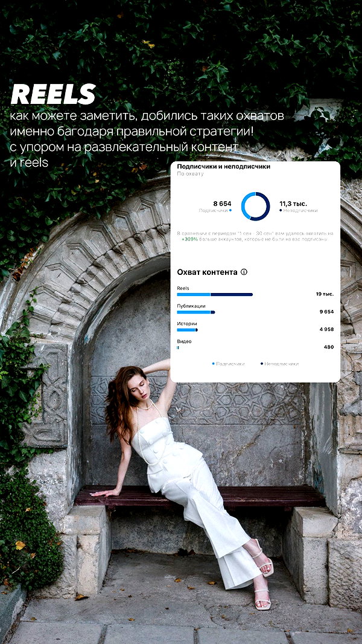The image size is (362, 644).
Task: Click the 19 тыс. Reels value
Action: tap(325, 294)
